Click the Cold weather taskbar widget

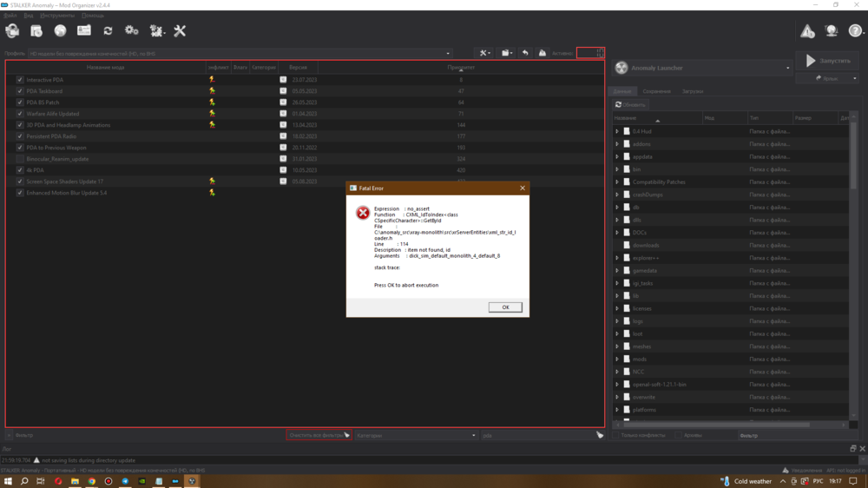pos(746,481)
